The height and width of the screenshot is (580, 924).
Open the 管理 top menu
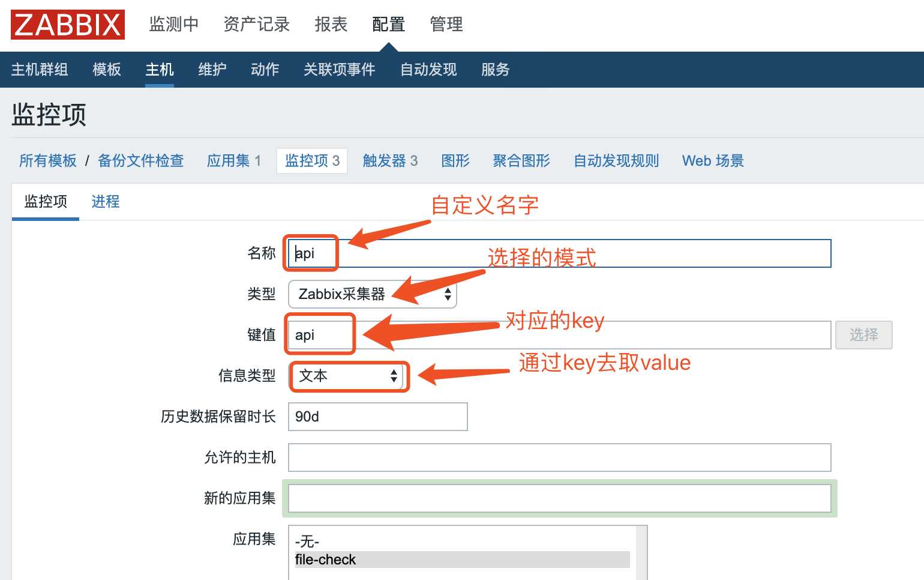coord(446,25)
